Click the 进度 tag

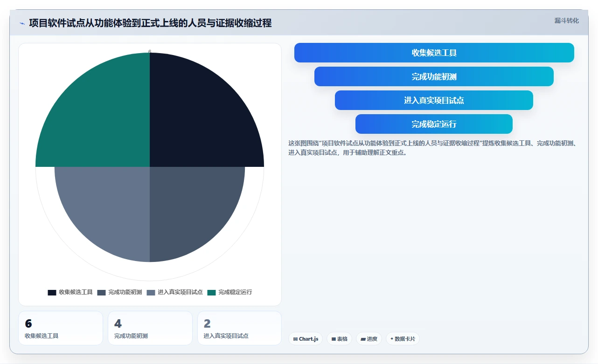[369, 339]
